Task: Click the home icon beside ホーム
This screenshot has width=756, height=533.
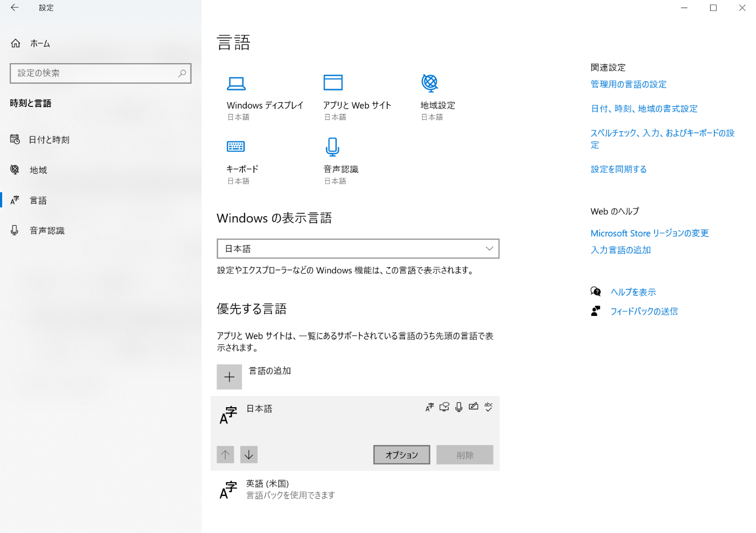Action: pos(16,43)
